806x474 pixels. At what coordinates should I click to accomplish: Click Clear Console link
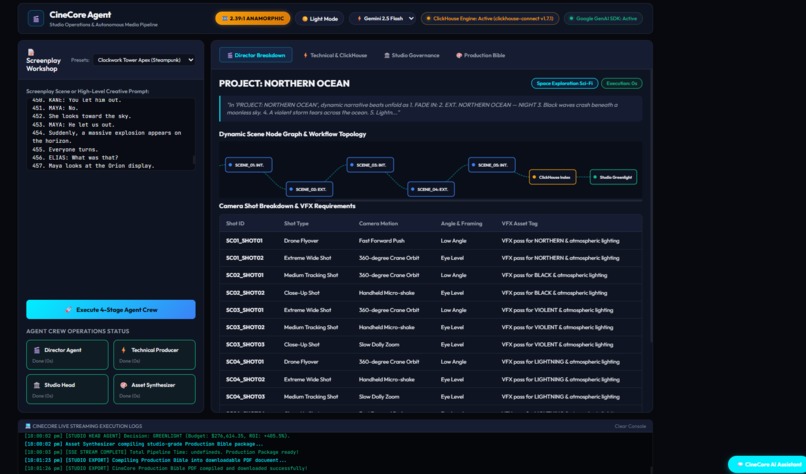[630, 426]
